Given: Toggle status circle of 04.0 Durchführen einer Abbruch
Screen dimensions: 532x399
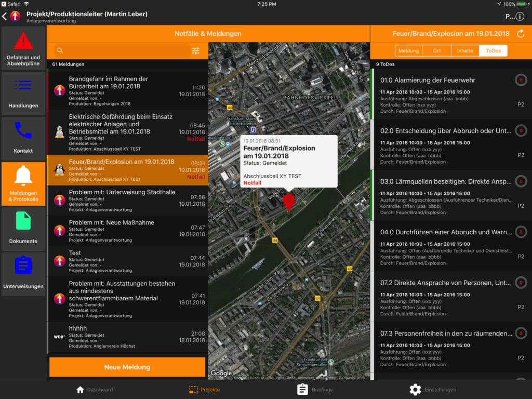Looking at the screenshot, I should point(521,232).
